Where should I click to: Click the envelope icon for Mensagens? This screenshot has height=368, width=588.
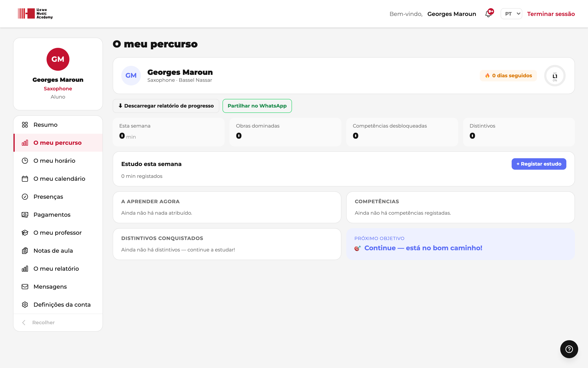tap(25, 287)
